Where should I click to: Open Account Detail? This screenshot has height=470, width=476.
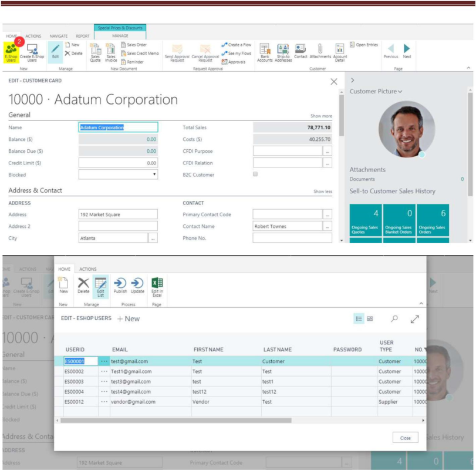click(x=340, y=52)
